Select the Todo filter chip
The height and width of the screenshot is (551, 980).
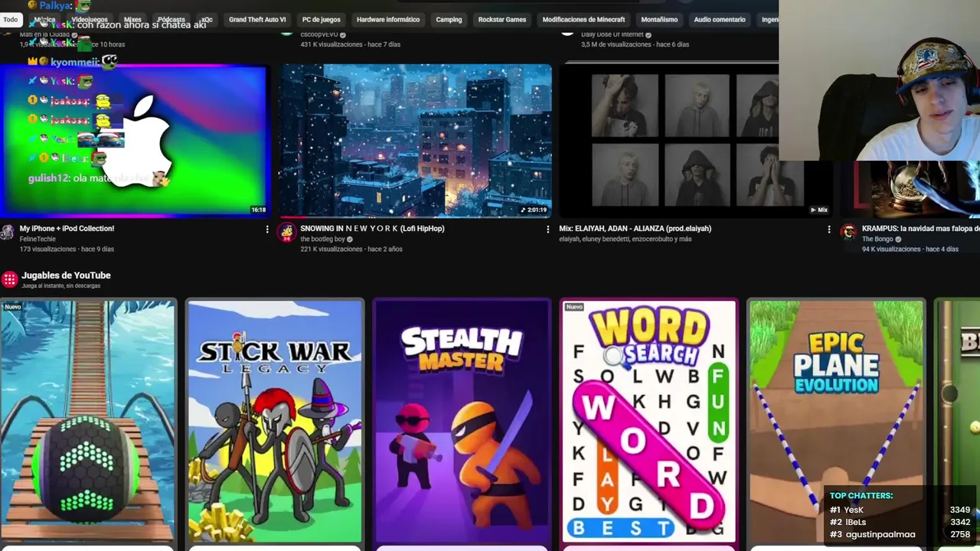[10, 20]
